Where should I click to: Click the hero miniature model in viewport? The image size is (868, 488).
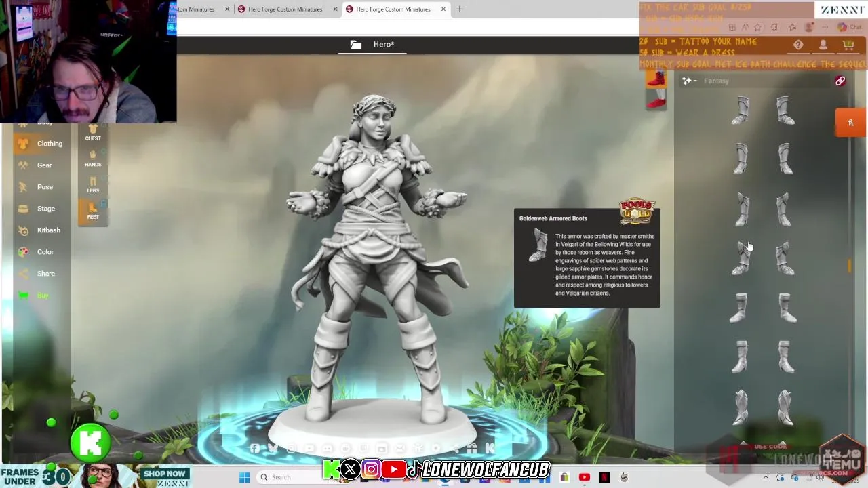pos(377,258)
